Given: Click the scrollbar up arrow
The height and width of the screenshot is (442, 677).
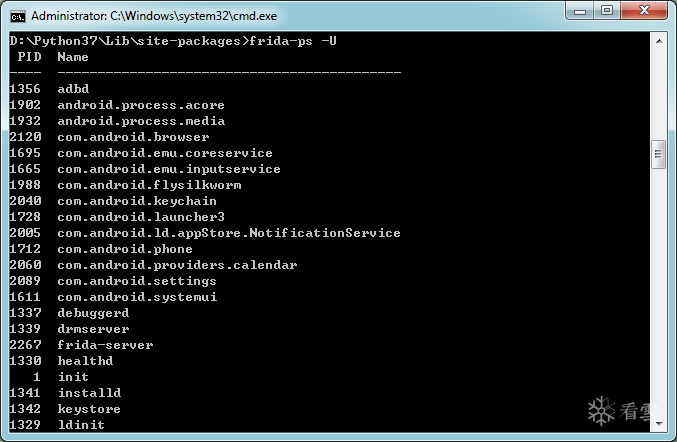Looking at the screenshot, I should point(658,41).
